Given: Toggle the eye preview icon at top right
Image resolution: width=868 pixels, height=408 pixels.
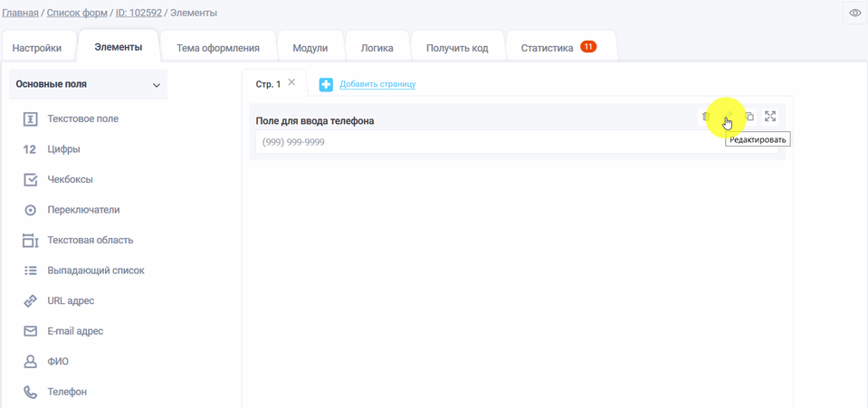Looking at the screenshot, I should [x=854, y=13].
